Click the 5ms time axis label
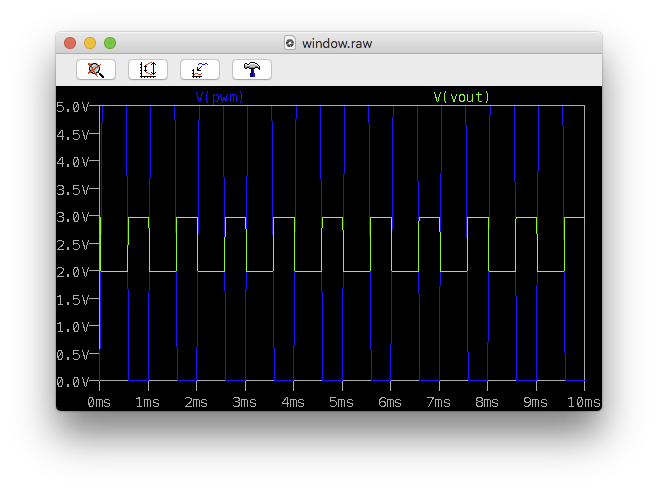Image resolution: width=658 pixels, height=491 pixels. [341, 402]
